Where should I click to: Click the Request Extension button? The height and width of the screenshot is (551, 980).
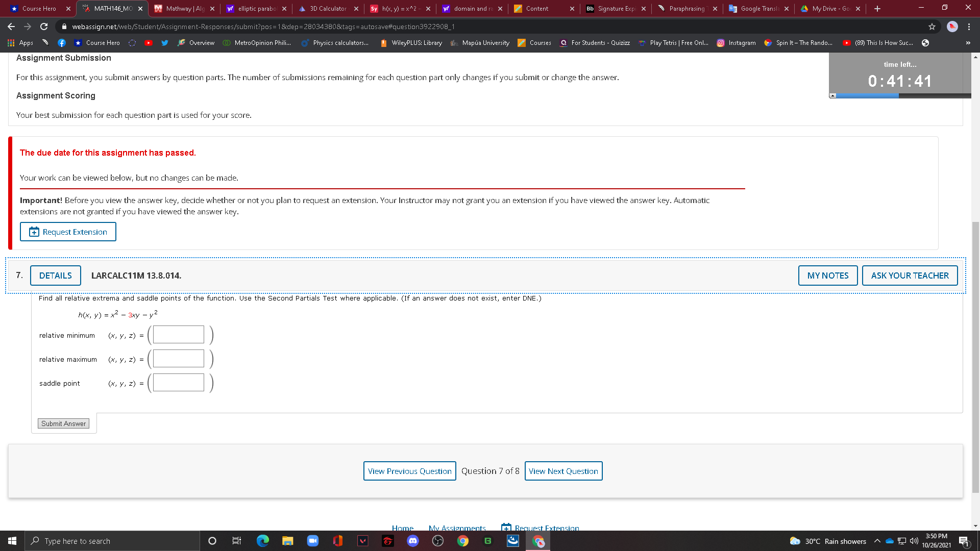click(68, 232)
